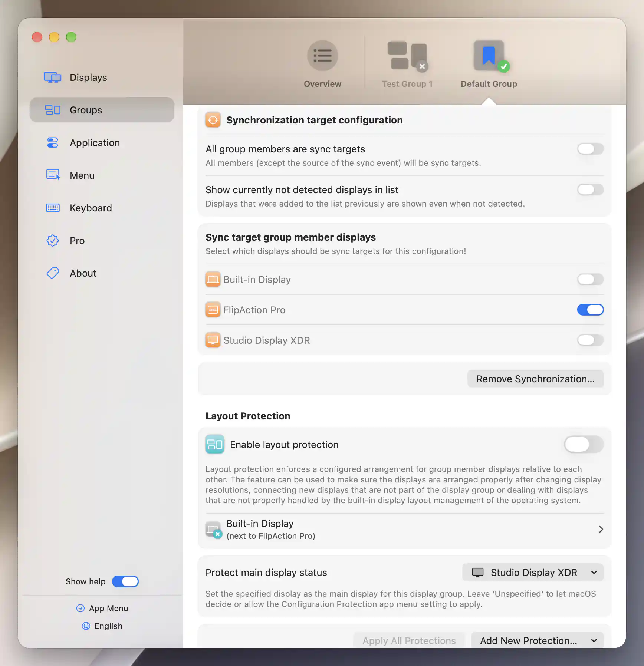Switch to the Overview tab
This screenshot has width=644, height=666.
[x=322, y=64]
